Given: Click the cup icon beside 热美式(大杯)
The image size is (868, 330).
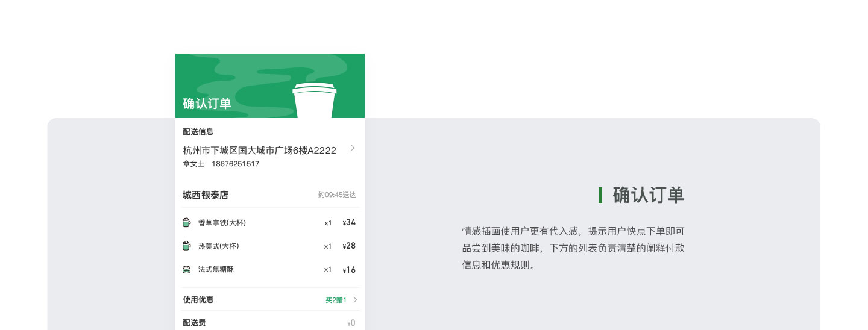Looking at the screenshot, I should click(186, 246).
